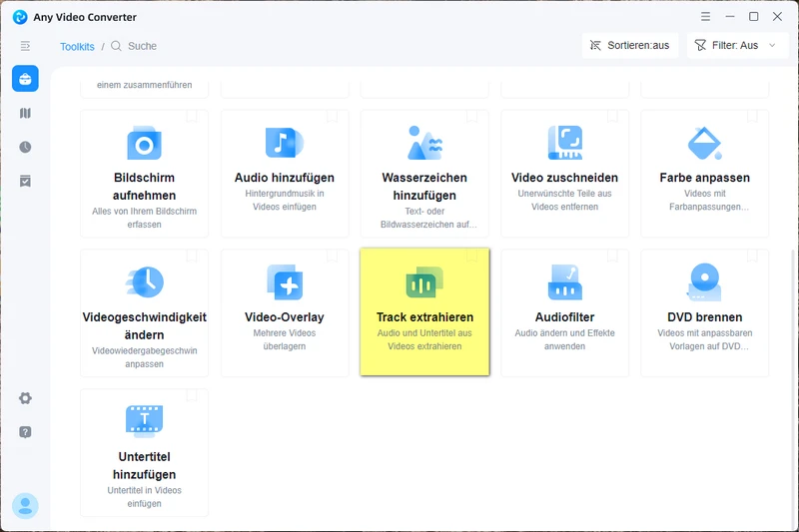Open the Track extrahieren green icon
This screenshot has height=532, width=799.
pos(424,282)
